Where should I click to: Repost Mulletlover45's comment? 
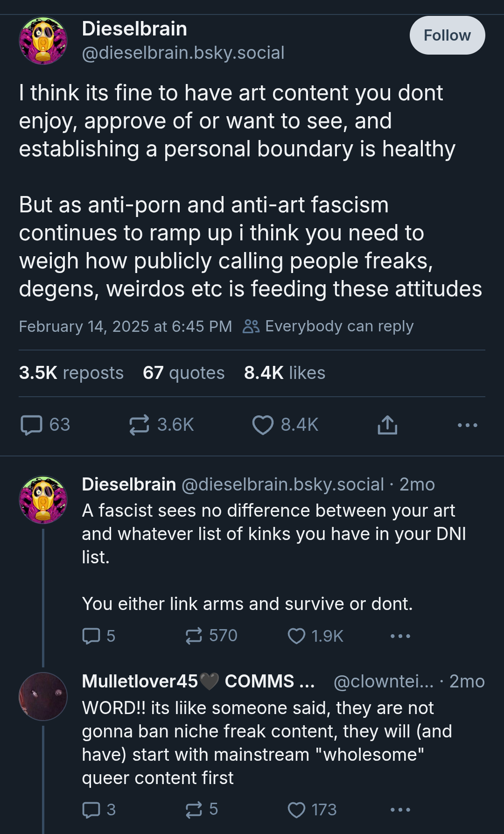[202, 809]
